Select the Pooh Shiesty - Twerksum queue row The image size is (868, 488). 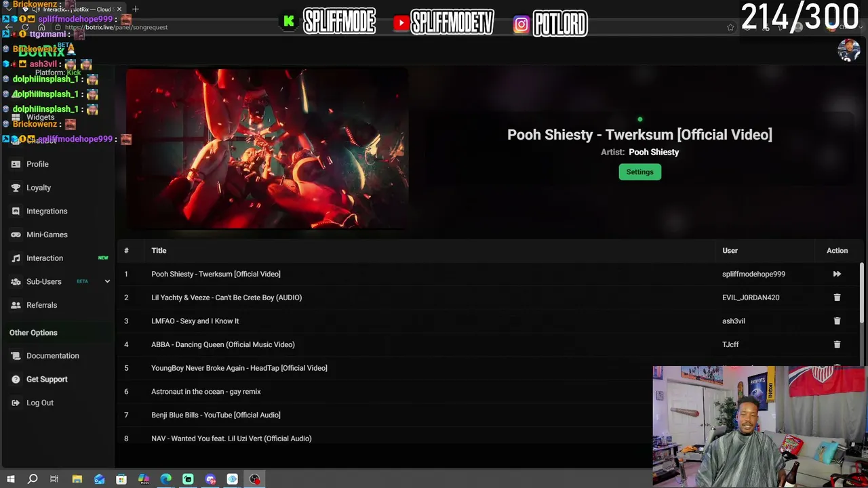click(487, 274)
